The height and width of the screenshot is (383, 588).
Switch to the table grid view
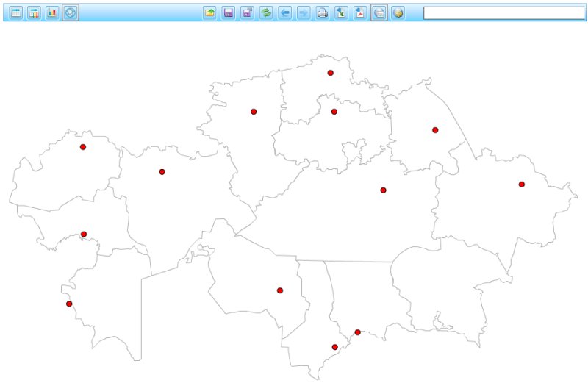[15, 12]
